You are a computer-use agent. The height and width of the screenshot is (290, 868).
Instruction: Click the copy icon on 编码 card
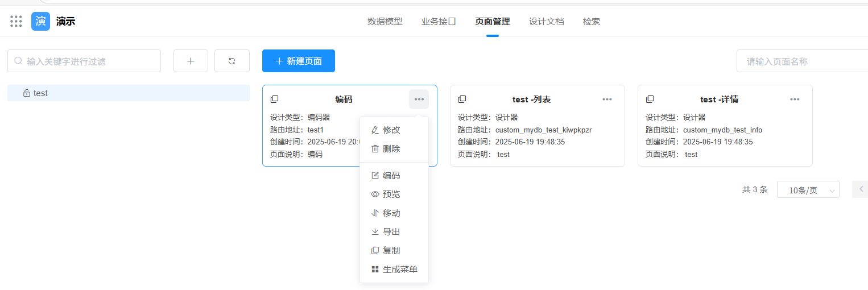click(274, 99)
